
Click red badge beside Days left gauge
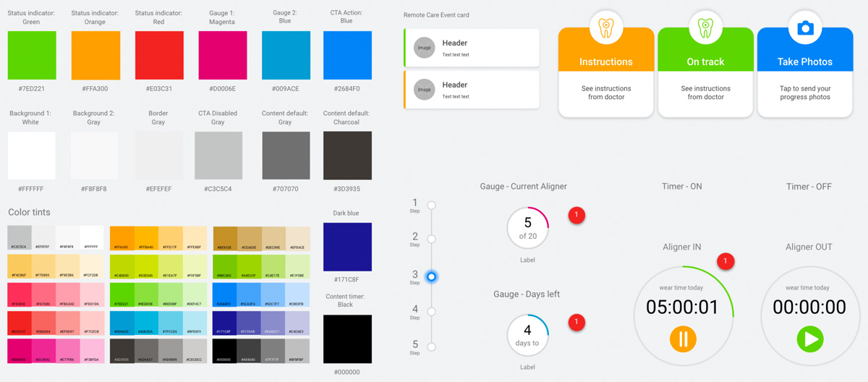(x=576, y=323)
